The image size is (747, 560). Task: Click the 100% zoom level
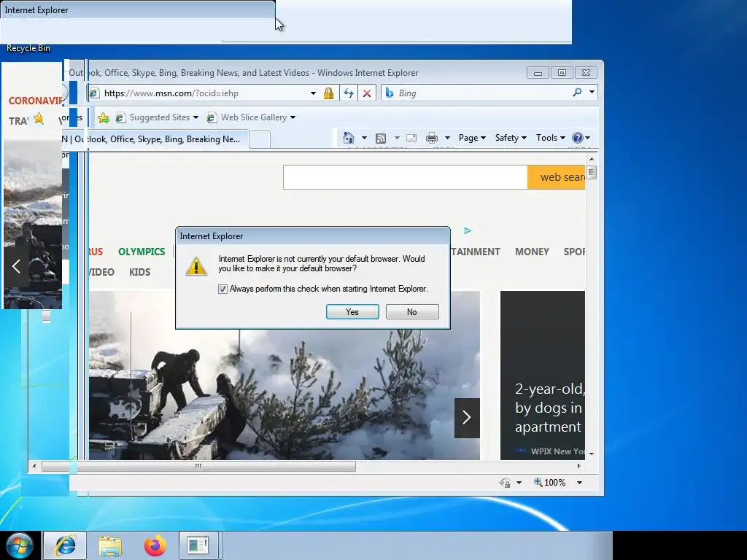click(x=555, y=483)
